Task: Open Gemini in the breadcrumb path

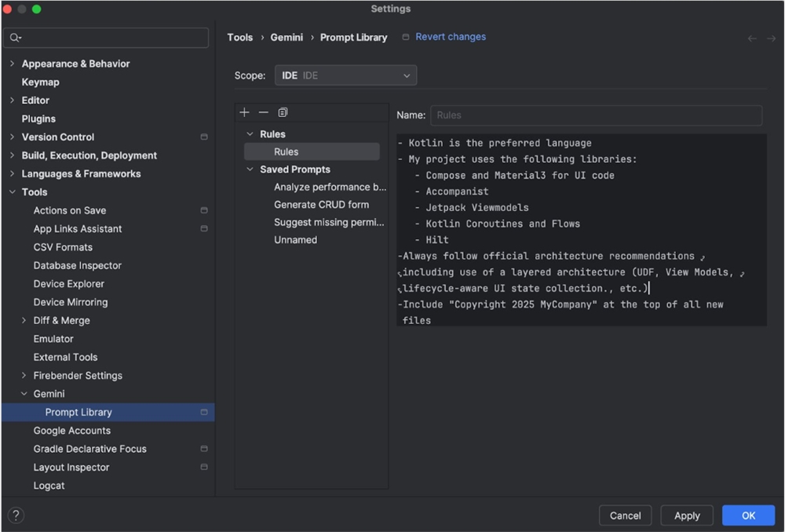Action: point(287,37)
